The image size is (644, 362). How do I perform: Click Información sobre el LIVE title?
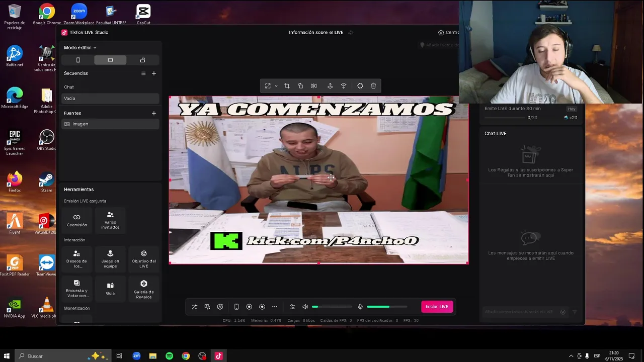coord(316,32)
